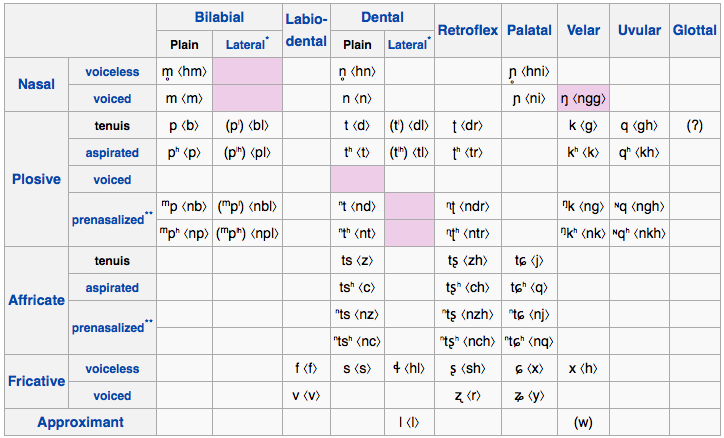724x438 pixels.
Task: Open the Dental column header link
Action: [x=382, y=18]
